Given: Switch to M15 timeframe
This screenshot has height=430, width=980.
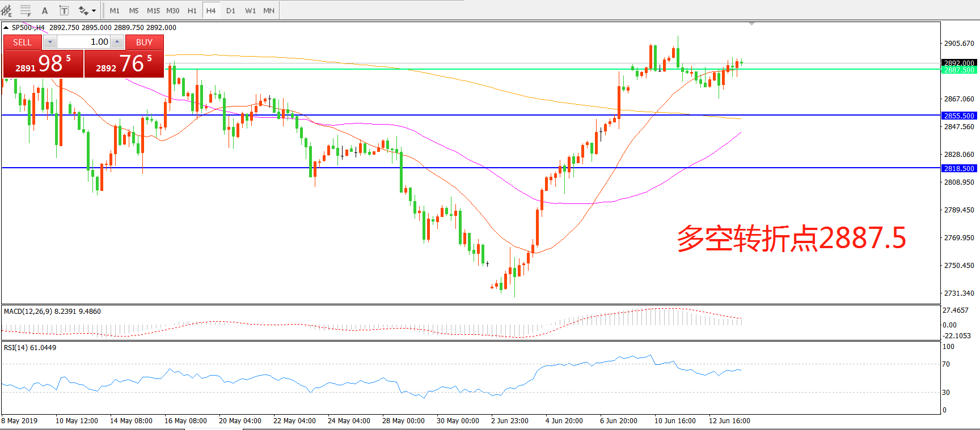Looking at the screenshot, I should point(153,10).
